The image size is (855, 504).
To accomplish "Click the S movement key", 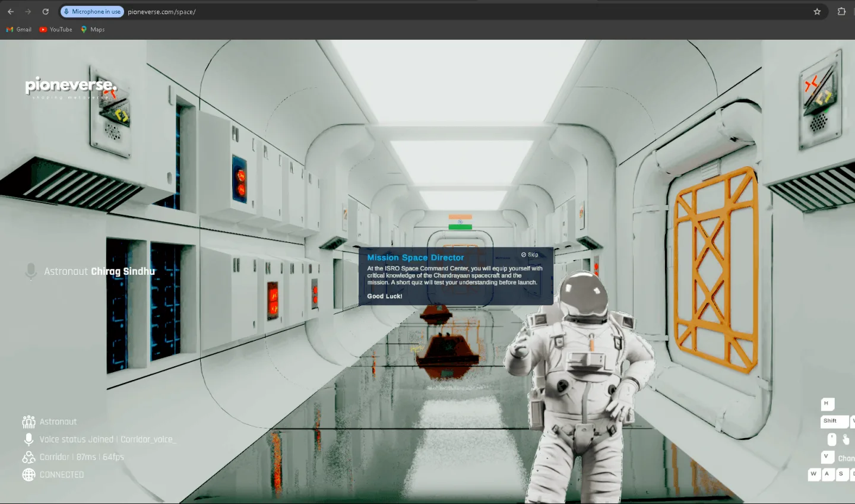I will pos(842,474).
